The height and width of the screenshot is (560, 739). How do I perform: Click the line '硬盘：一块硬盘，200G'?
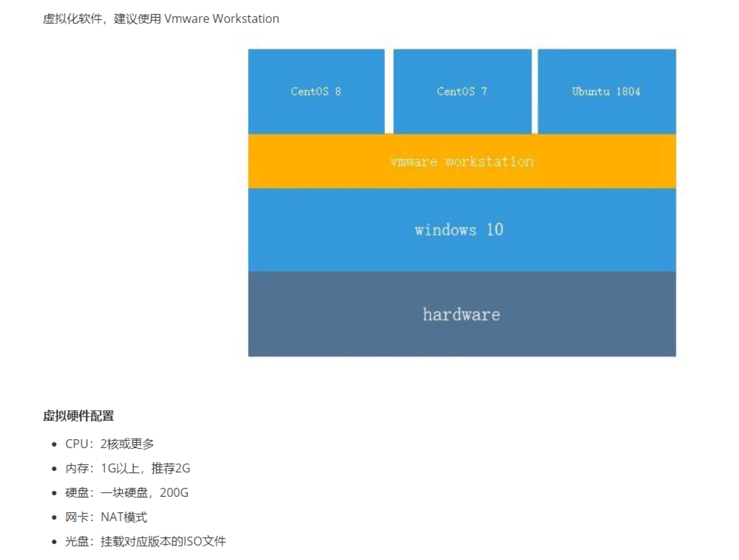[127, 493]
